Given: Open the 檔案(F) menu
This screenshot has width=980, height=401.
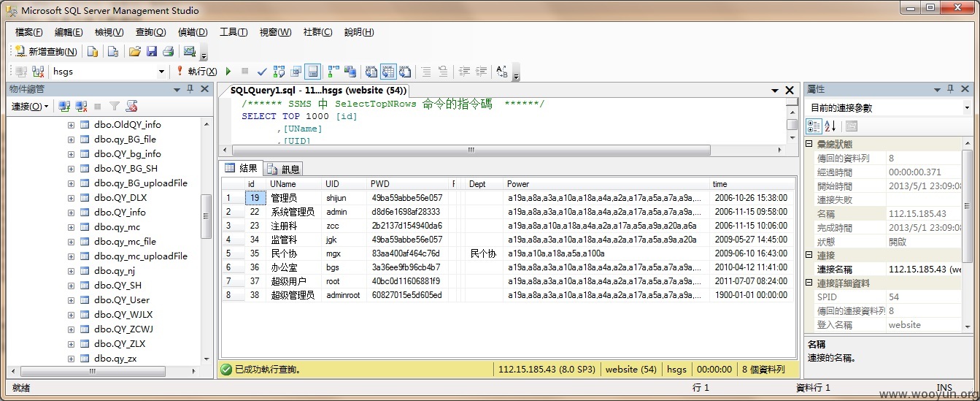Looking at the screenshot, I should [28, 32].
